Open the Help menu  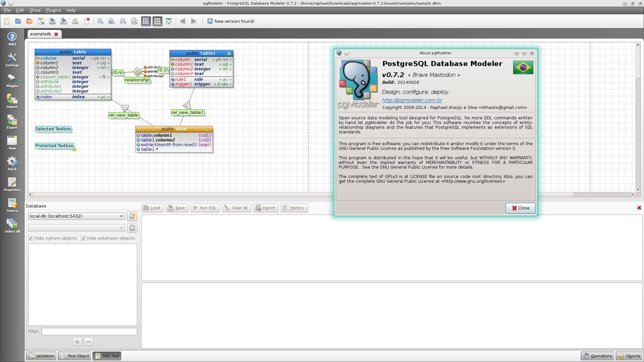(x=71, y=10)
